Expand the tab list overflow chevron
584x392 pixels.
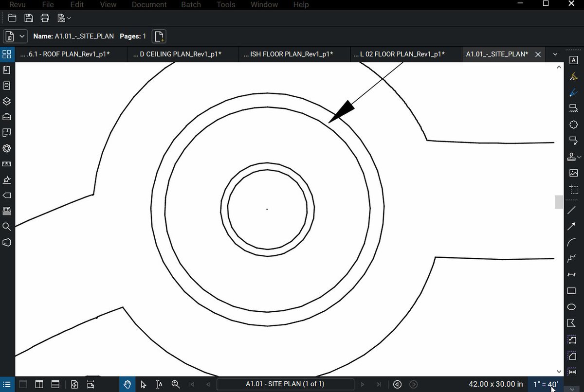coord(555,54)
